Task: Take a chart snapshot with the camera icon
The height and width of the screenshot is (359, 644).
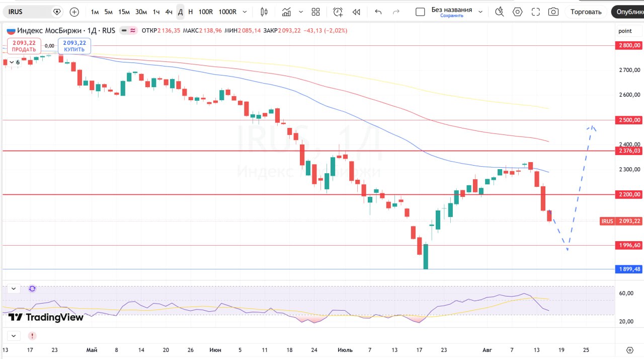Action: (x=553, y=12)
